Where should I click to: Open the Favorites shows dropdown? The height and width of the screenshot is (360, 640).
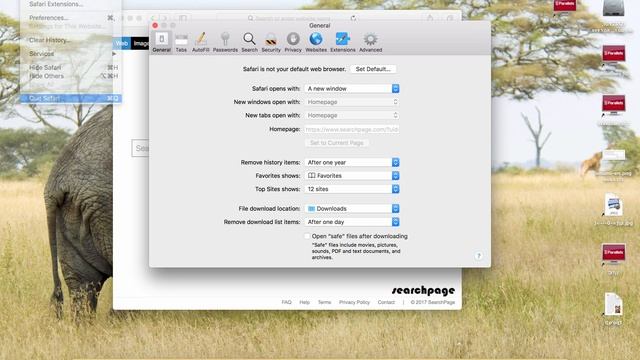pyautogui.click(x=352, y=176)
